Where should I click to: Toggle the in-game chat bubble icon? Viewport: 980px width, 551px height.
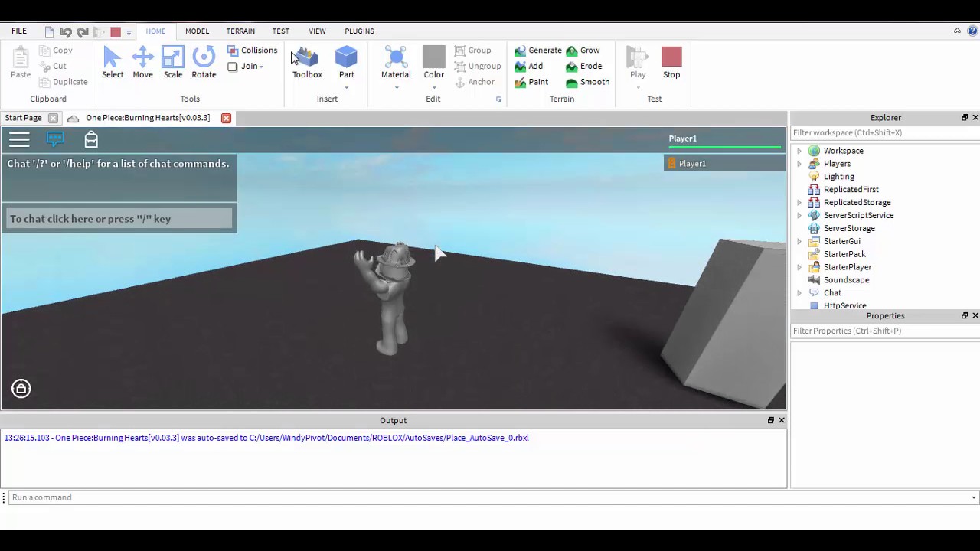pyautogui.click(x=55, y=139)
